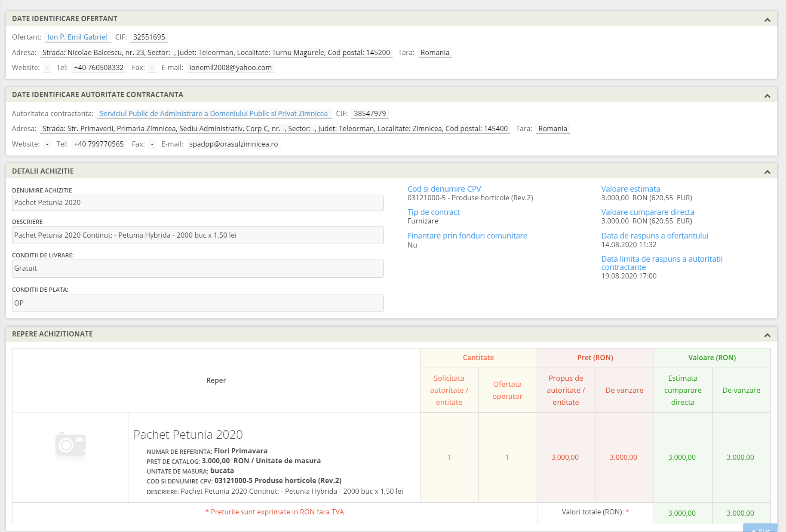Click the email ionemil2008@yahoo.com
Screen dimensions: 786x532
[x=230, y=67]
